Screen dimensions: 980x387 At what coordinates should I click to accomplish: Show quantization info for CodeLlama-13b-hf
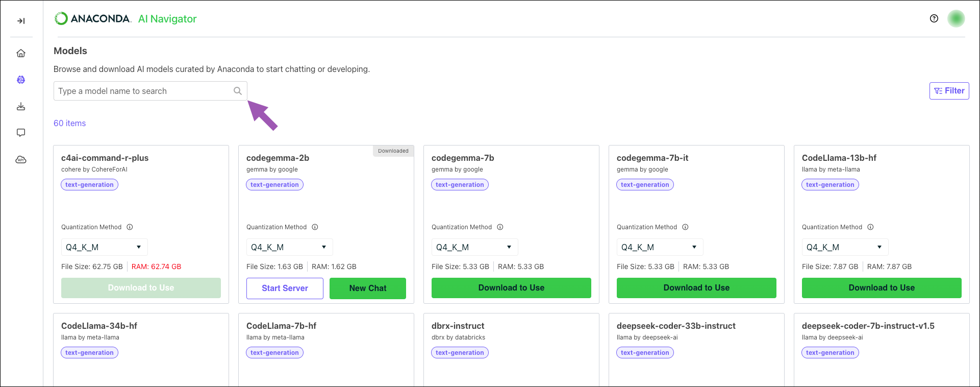[870, 227]
